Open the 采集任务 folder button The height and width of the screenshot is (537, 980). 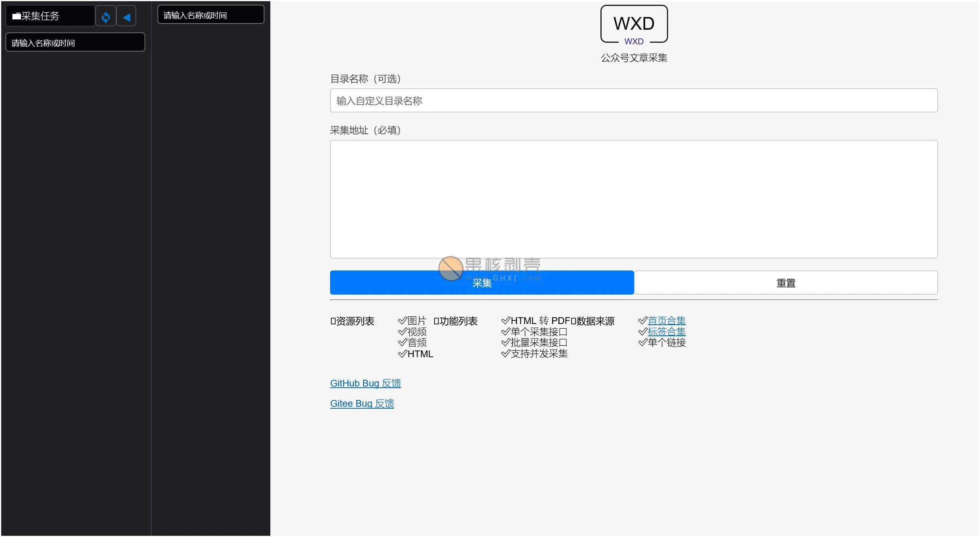50,16
